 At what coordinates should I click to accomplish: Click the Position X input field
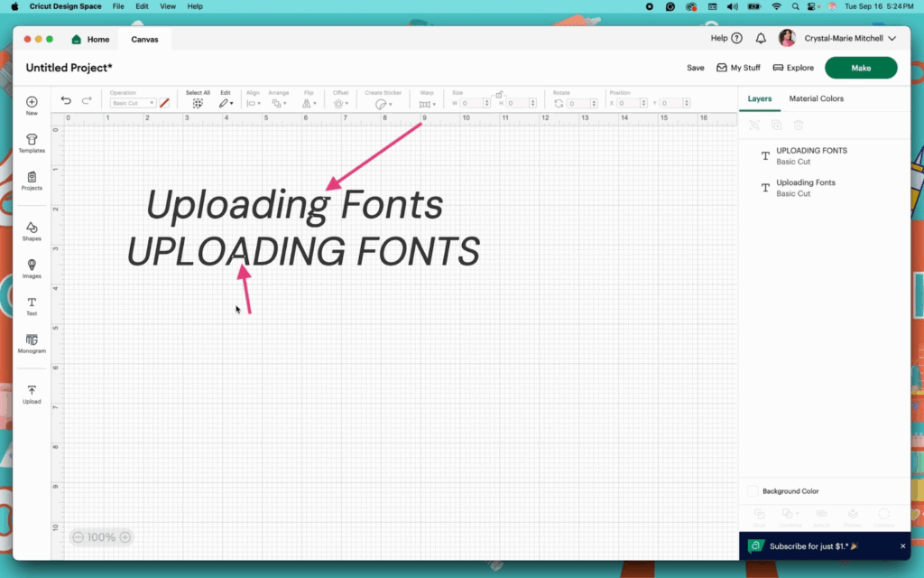coord(628,103)
